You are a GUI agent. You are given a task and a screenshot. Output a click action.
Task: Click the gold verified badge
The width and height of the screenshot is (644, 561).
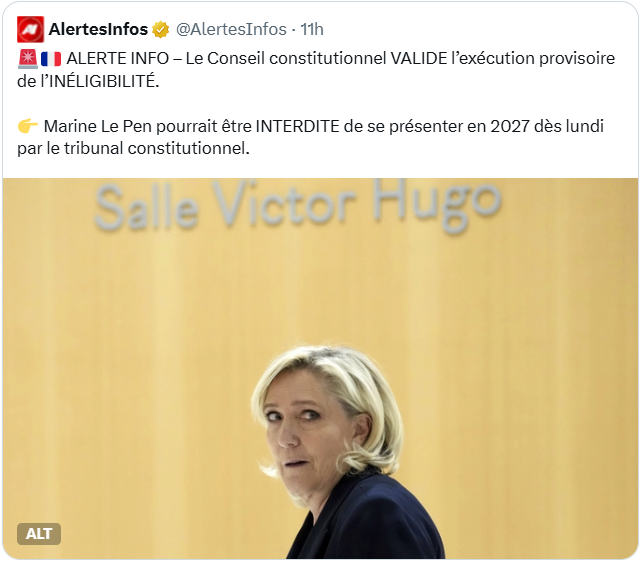pos(161,30)
